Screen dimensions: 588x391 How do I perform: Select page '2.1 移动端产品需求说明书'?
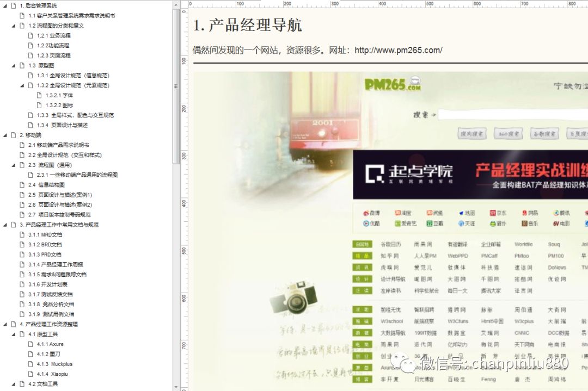click(x=58, y=145)
